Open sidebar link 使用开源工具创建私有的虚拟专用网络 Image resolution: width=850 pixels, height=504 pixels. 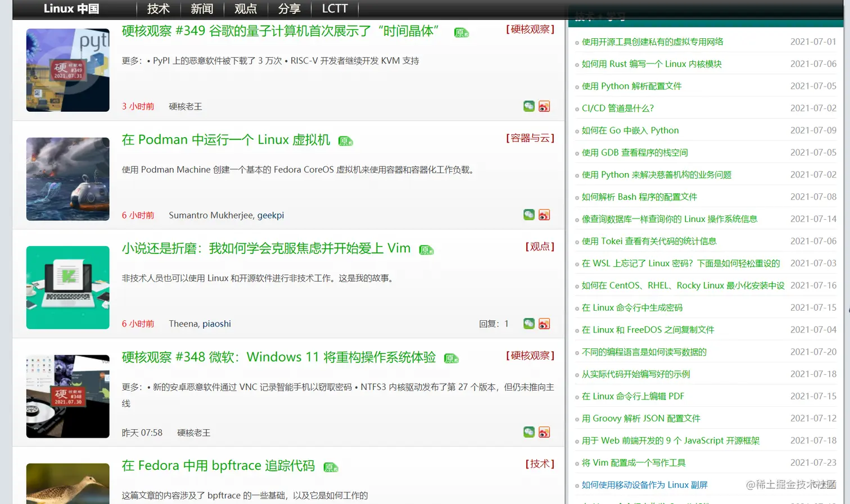point(652,42)
